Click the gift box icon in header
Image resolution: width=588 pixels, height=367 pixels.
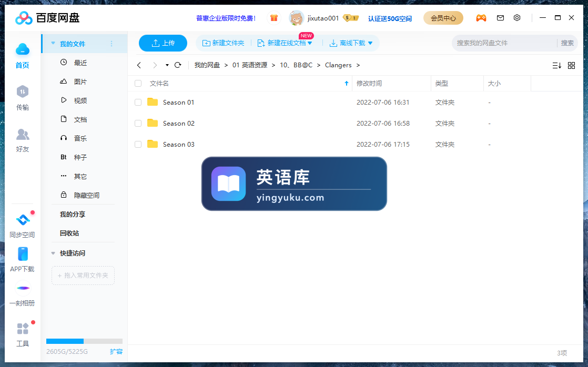(x=273, y=18)
